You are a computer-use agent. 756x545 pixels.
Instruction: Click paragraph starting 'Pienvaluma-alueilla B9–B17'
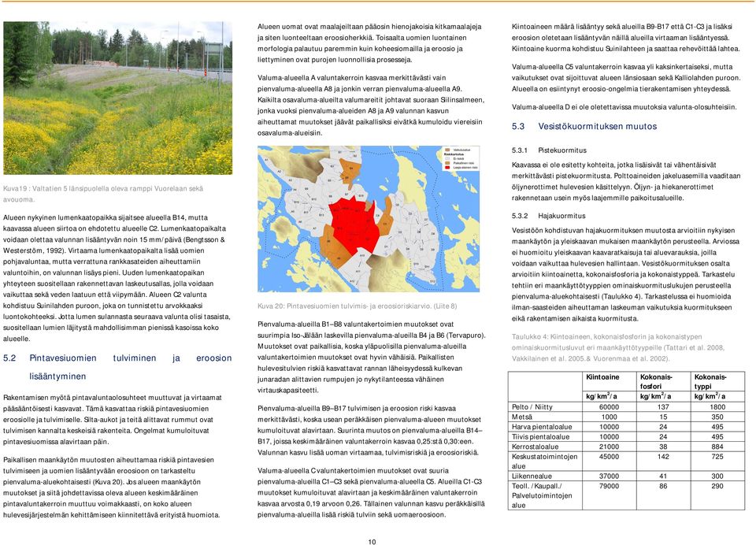(370, 430)
